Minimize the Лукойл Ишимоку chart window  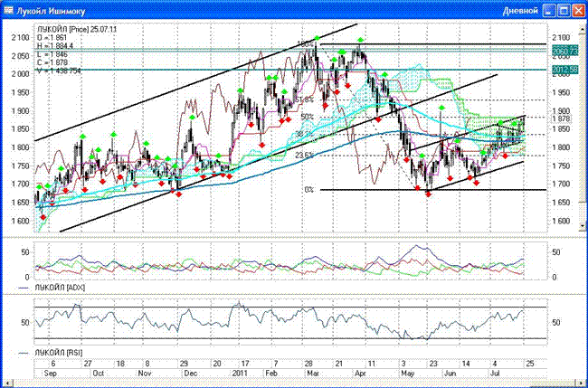point(549,11)
